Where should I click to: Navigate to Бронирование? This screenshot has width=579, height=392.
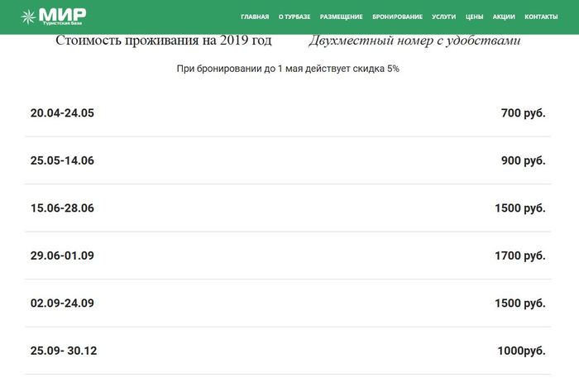[397, 17]
